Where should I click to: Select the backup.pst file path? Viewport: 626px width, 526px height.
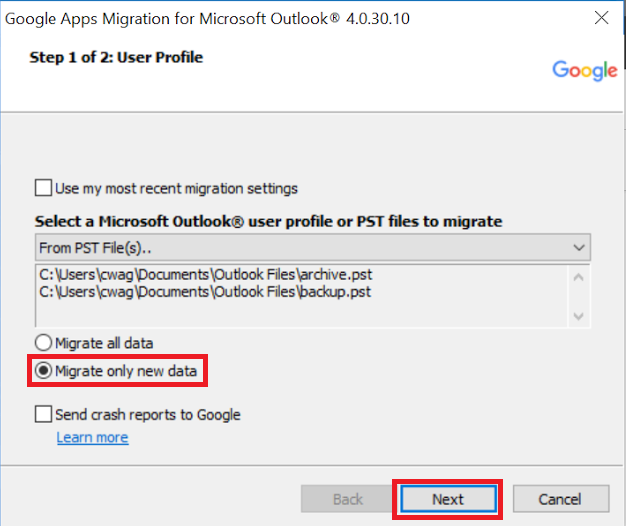tap(205, 292)
